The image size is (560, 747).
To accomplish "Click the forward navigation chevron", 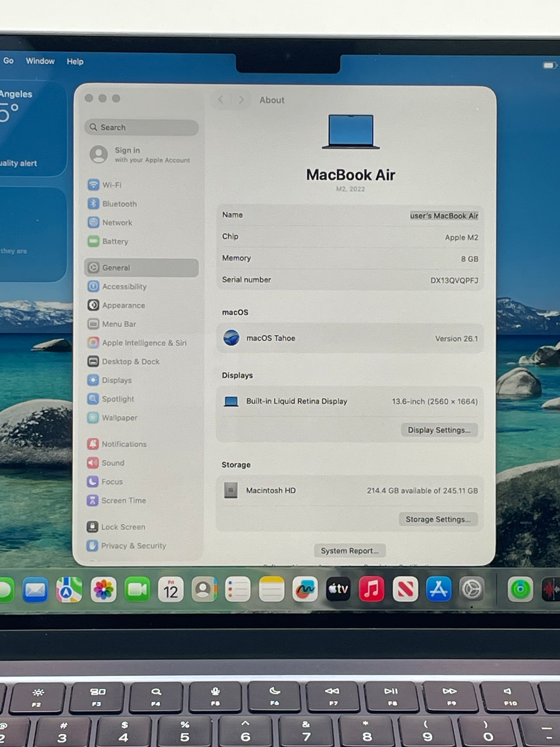I will tap(241, 100).
